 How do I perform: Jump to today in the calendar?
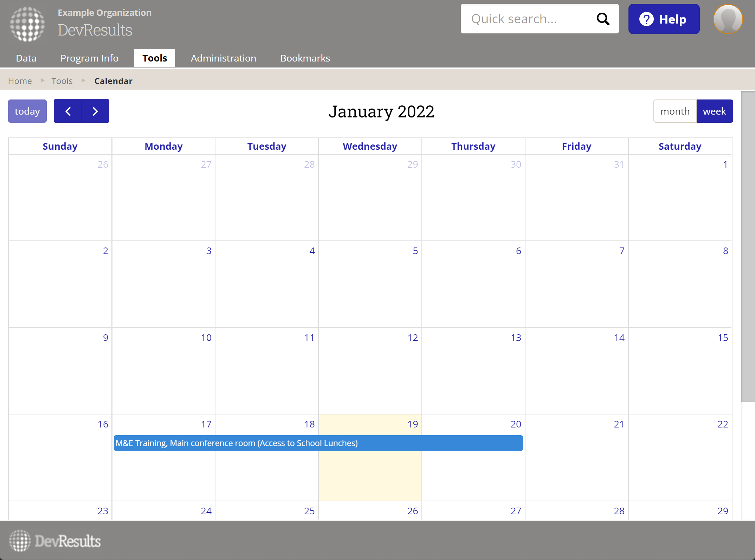(x=27, y=111)
